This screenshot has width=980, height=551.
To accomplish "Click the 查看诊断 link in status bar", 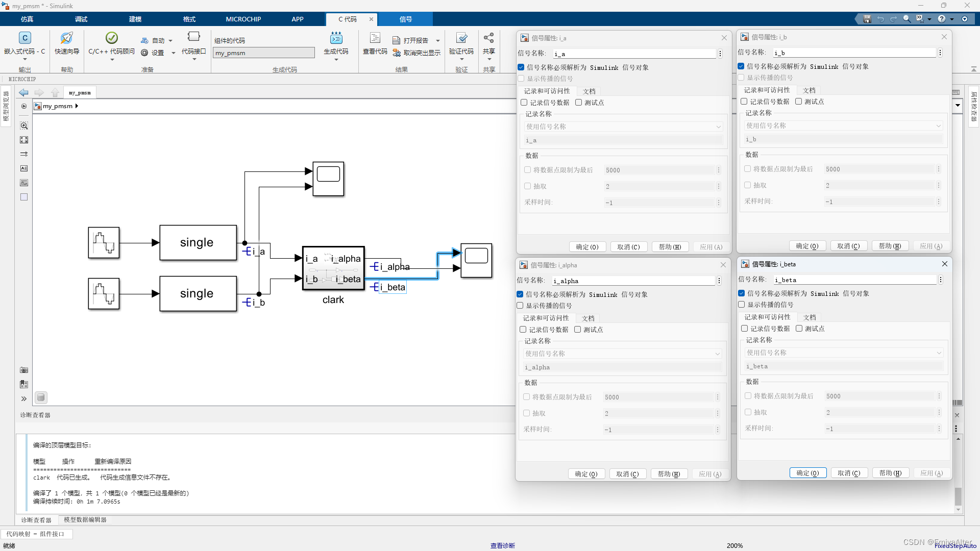I will pos(502,545).
